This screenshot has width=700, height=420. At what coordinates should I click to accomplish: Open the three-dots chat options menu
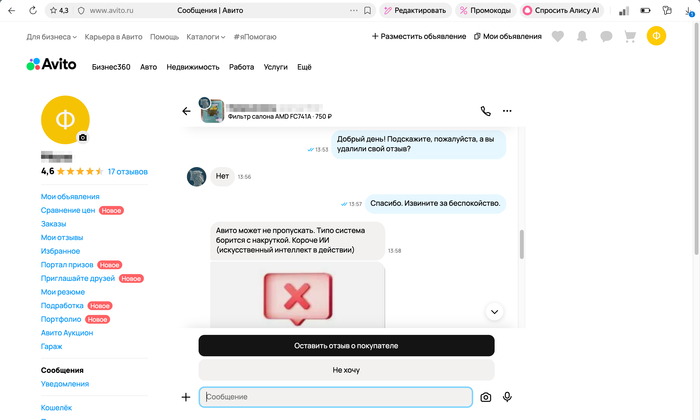click(x=507, y=111)
